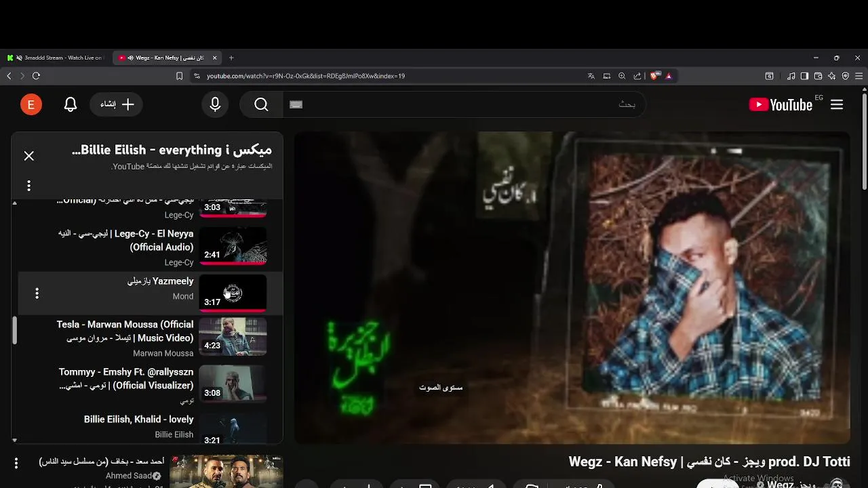Close the Wegz - Kan Nefsy tab
The image size is (868, 488).
[214, 58]
